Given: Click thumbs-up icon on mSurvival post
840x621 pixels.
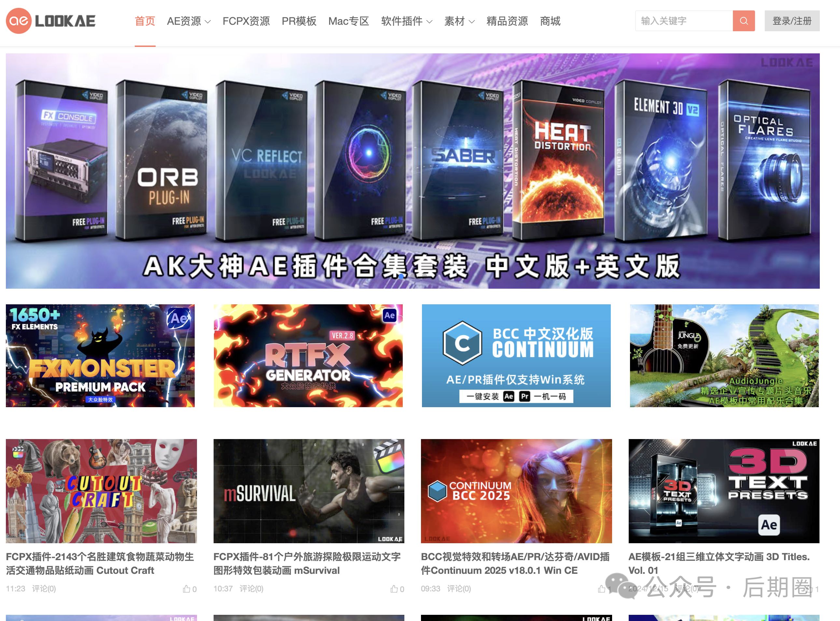Looking at the screenshot, I should click(394, 589).
